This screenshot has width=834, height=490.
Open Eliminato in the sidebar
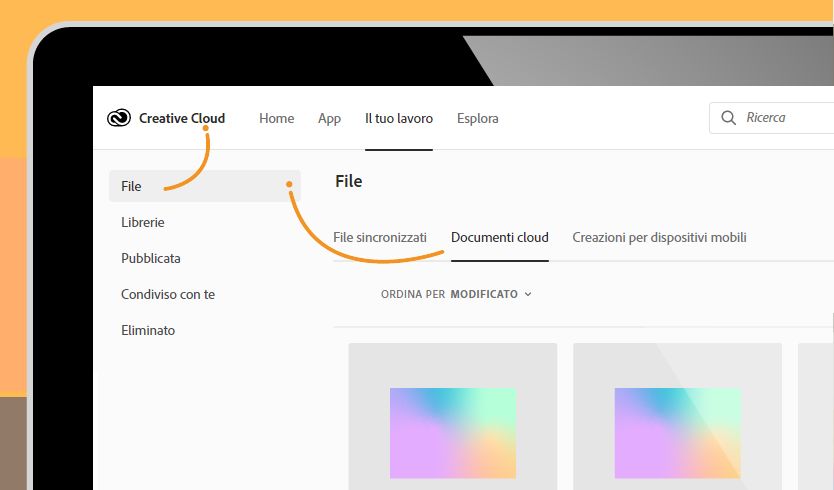[x=148, y=330]
